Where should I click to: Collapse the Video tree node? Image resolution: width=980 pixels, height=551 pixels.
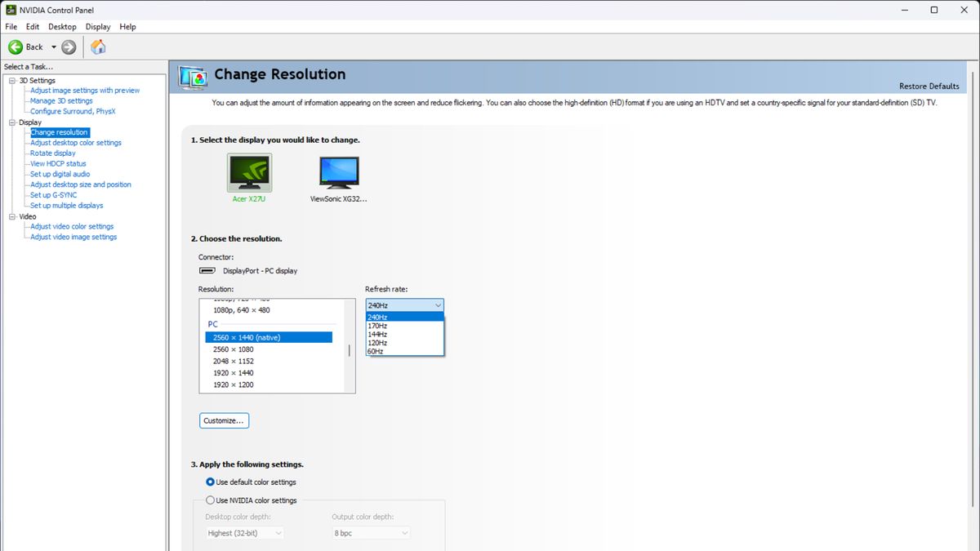[12, 216]
